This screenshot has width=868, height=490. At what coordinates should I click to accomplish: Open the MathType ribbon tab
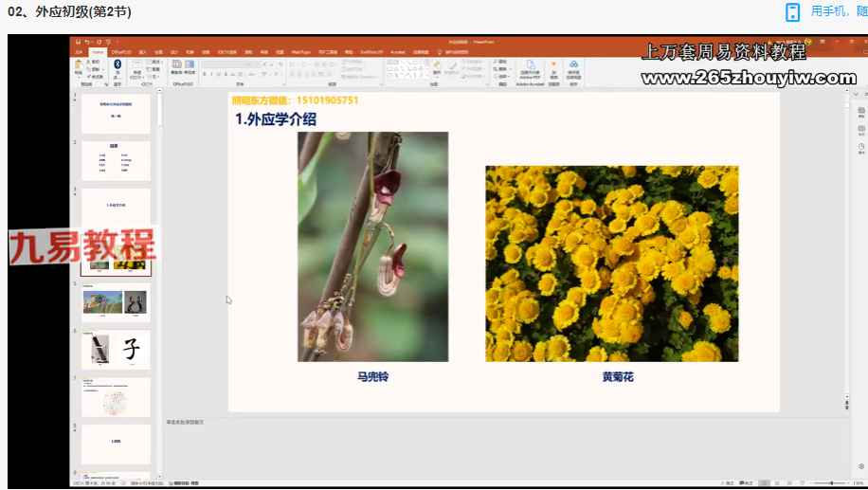coord(300,52)
